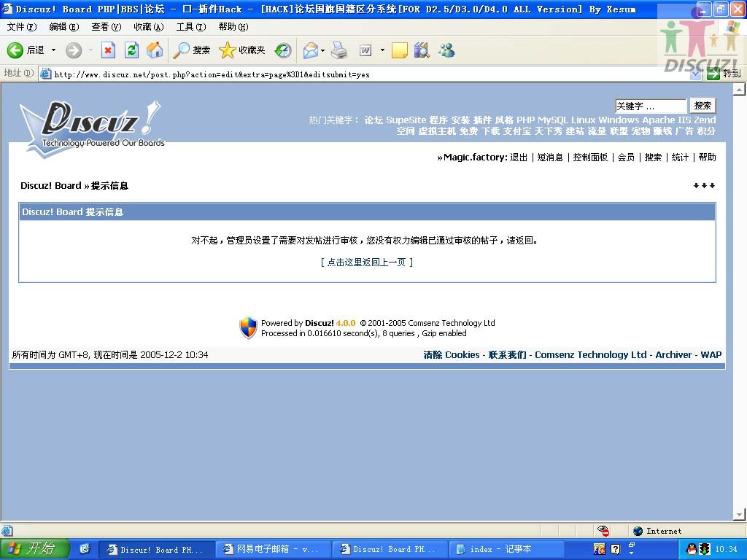Viewport: 747px width, 560px height.
Task: Click the Mail envelope icon
Action: pyautogui.click(x=310, y=50)
